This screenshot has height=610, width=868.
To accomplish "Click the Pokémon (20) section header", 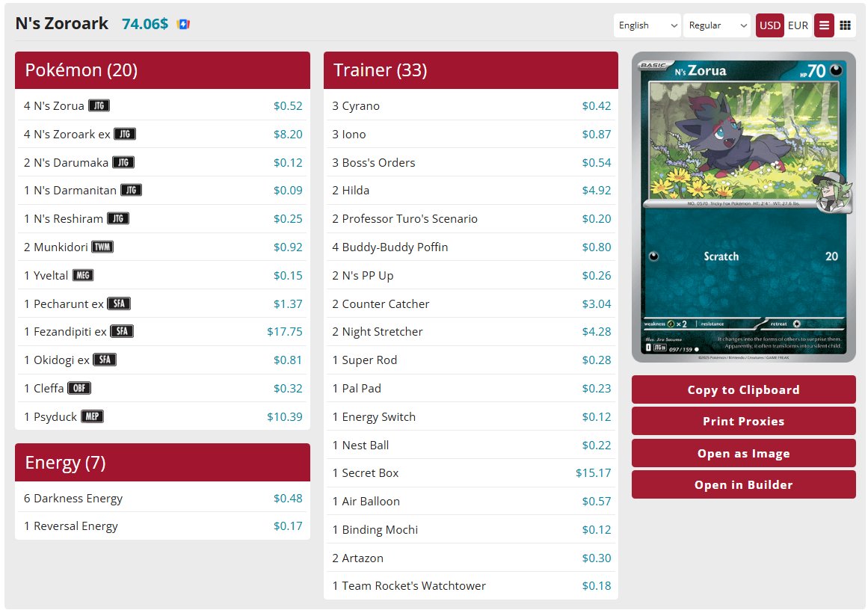I will point(80,70).
